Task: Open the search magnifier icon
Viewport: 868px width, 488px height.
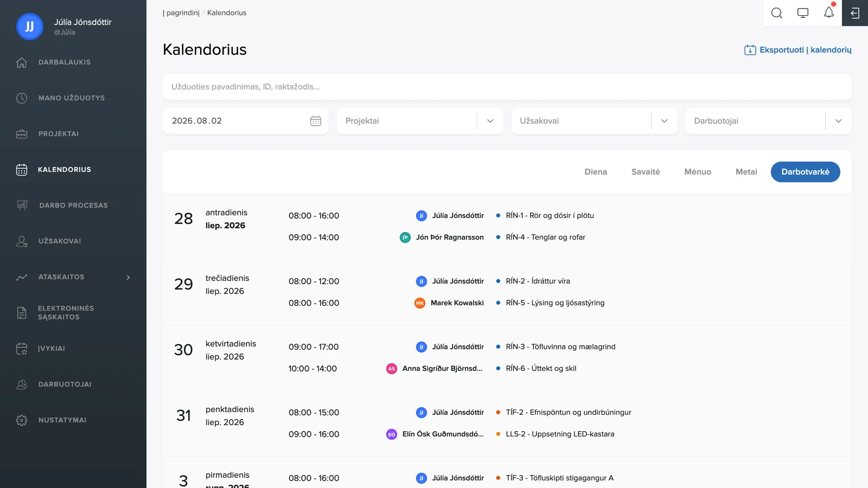Action: (x=777, y=13)
